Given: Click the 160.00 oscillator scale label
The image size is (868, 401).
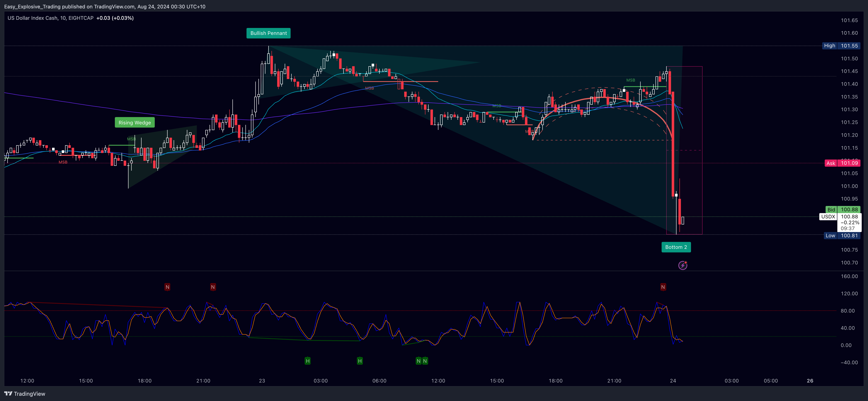Looking at the screenshot, I should (x=849, y=276).
